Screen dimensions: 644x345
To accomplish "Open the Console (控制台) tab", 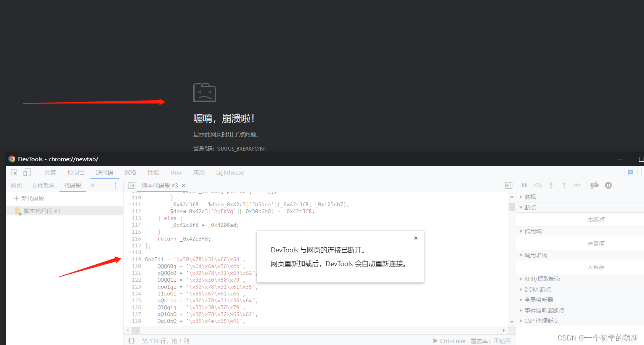I will [76, 173].
